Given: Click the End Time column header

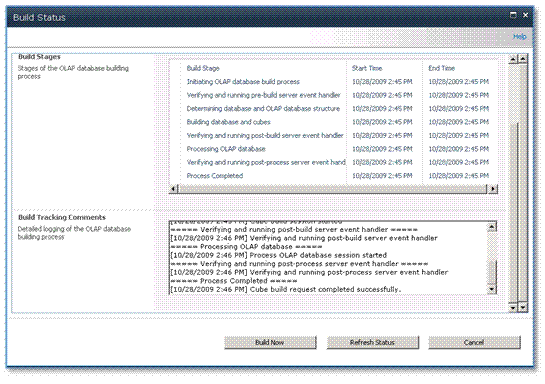Looking at the screenshot, I should pyautogui.click(x=441, y=68).
